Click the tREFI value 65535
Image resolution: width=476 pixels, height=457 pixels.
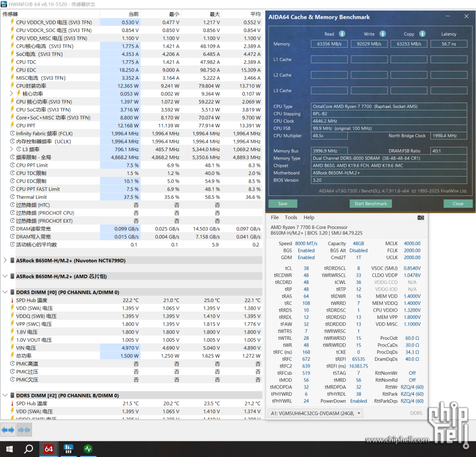click(x=358, y=359)
